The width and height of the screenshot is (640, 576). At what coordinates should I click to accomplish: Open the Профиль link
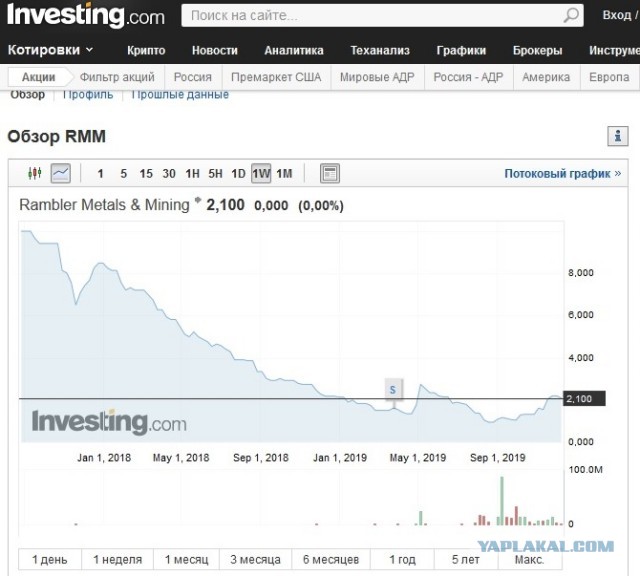pyautogui.click(x=88, y=95)
